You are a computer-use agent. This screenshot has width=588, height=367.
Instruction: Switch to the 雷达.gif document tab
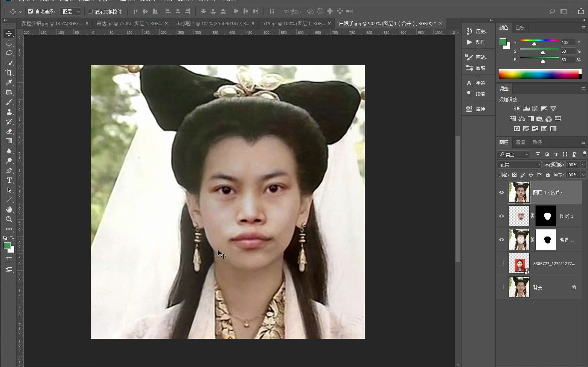[129, 23]
